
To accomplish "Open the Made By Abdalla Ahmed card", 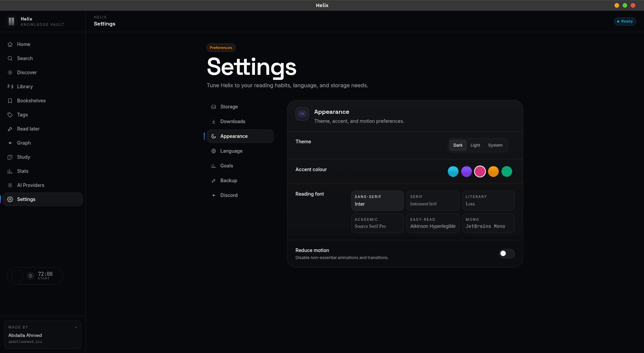I will click(x=43, y=335).
